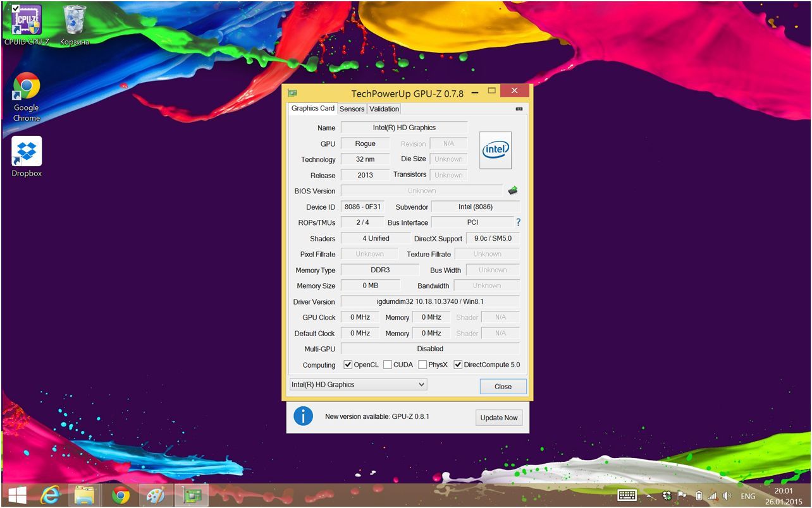Toggle the CUDA checkbox
Image resolution: width=812 pixels, height=508 pixels.
(387, 365)
